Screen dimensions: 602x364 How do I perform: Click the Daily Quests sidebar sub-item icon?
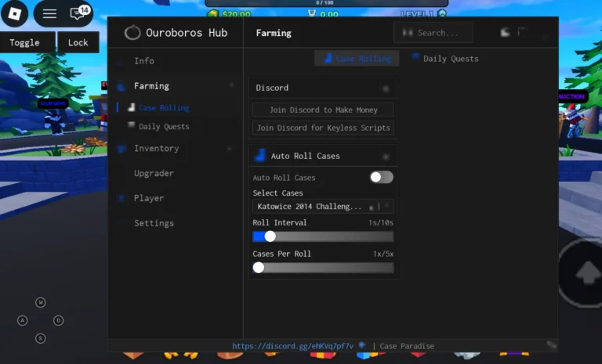click(x=132, y=125)
